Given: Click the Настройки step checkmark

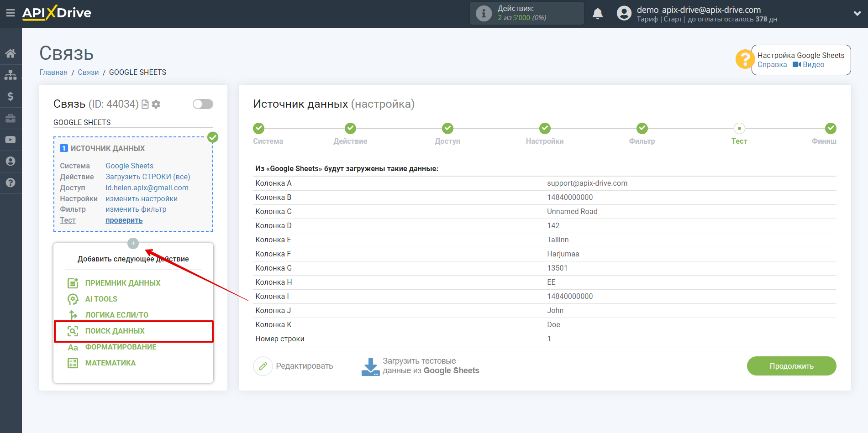Looking at the screenshot, I should click(x=545, y=128).
